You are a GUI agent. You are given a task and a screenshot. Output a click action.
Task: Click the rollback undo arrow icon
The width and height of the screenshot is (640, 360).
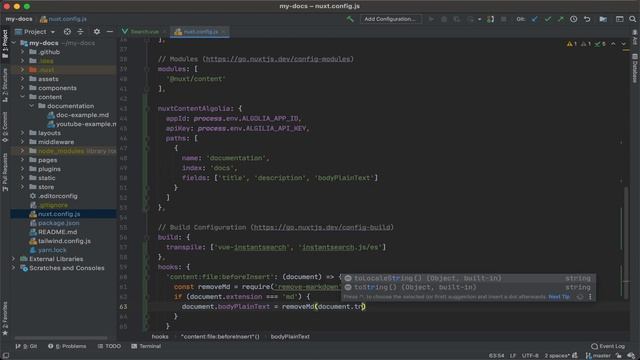click(x=587, y=19)
